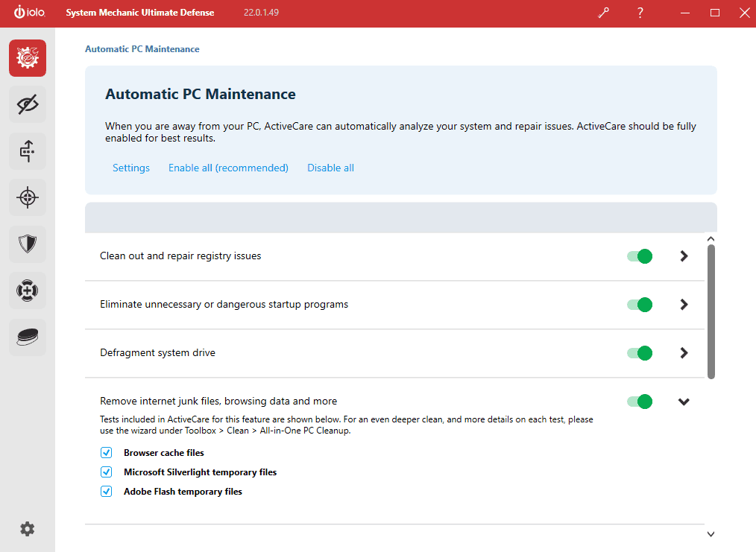Open the ActiveCare automated tasks panel
Viewport: 756px width, 552px height.
pos(27,57)
